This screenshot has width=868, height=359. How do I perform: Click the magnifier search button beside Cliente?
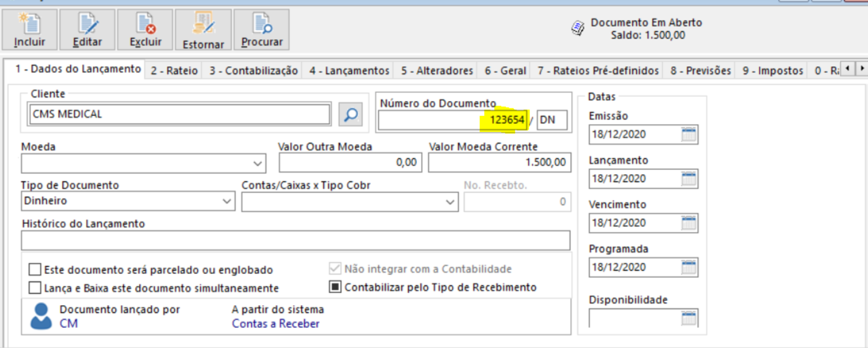point(351,114)
